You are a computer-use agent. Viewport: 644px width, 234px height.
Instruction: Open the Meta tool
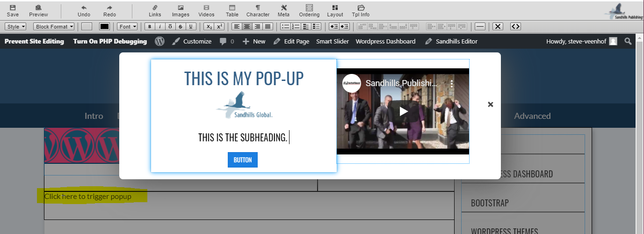point(283,11)
